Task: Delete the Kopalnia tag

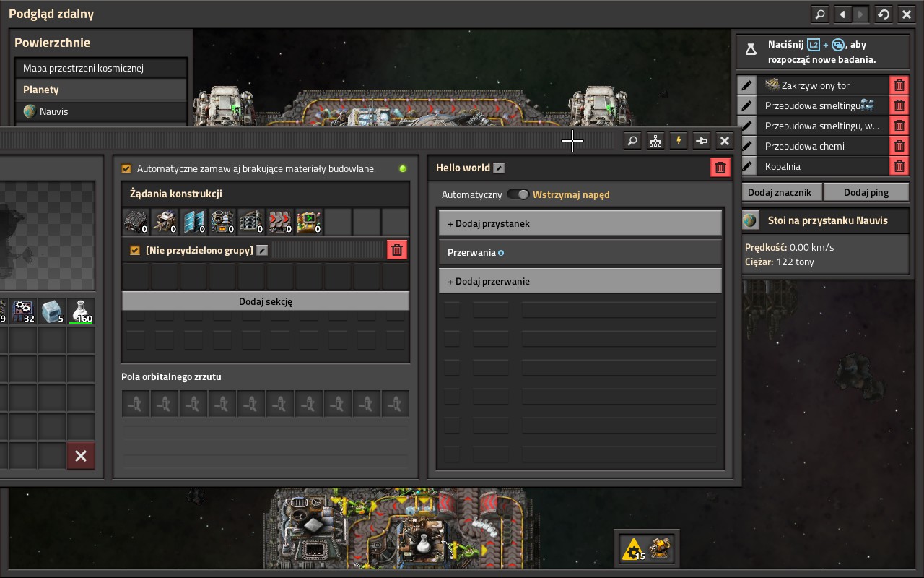Action: click(x=899, y=166)
